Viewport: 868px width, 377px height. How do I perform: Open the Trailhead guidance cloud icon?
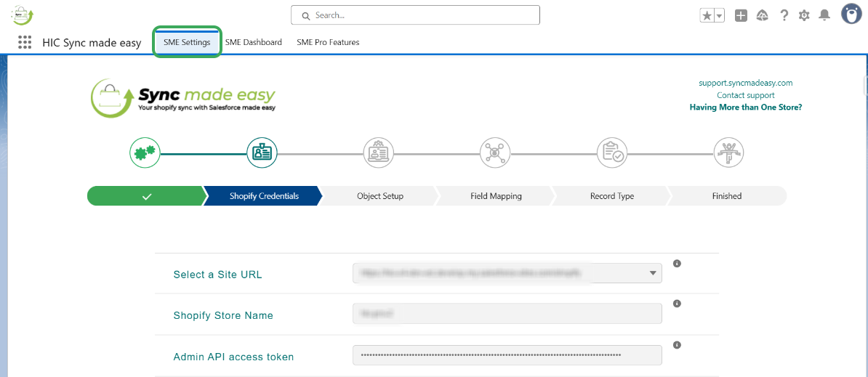pyautogui.click(x=763, y=15)
